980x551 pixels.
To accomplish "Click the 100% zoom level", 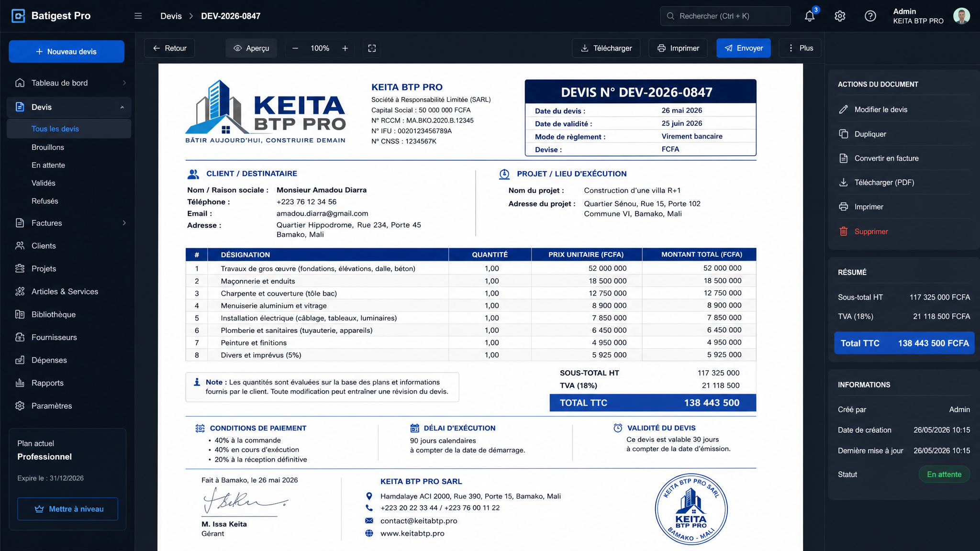I will point(320,48).
